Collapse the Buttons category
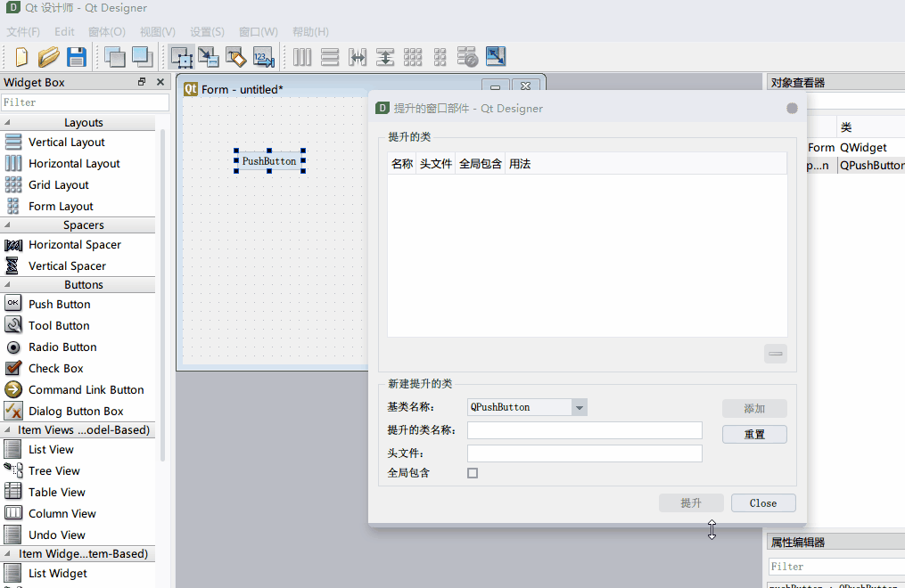905x588 pixels. (x=7, y=285)
